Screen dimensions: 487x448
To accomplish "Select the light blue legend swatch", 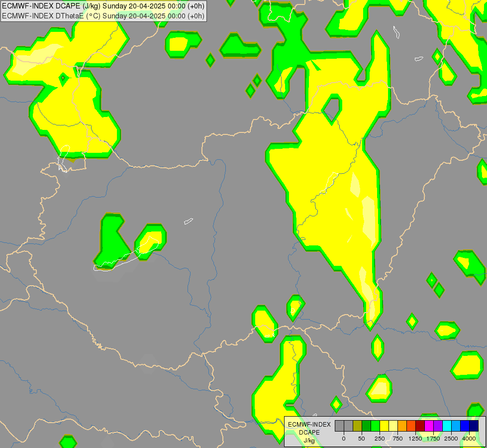I will (x=456, y=426).
